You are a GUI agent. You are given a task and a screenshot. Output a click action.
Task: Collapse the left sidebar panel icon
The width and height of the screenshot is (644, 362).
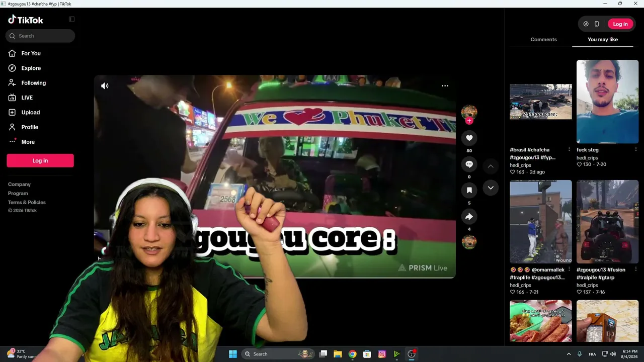point(71,20)
